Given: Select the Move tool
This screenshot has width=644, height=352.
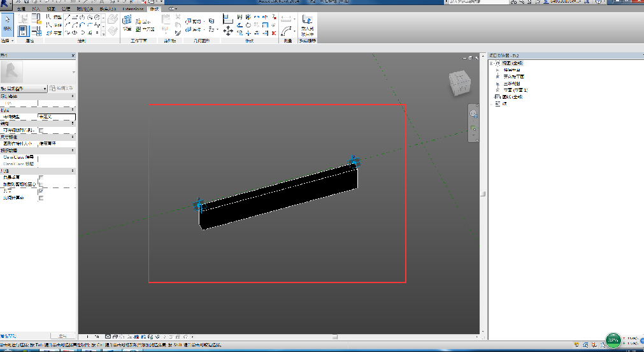Looking at the screenshot, I should tap(228, 31).
